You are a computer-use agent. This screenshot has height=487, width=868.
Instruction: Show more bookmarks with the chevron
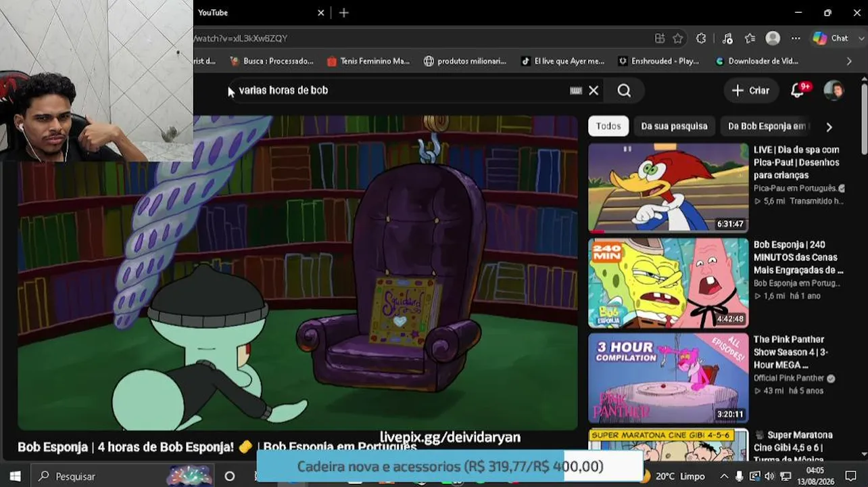[850, 61]
